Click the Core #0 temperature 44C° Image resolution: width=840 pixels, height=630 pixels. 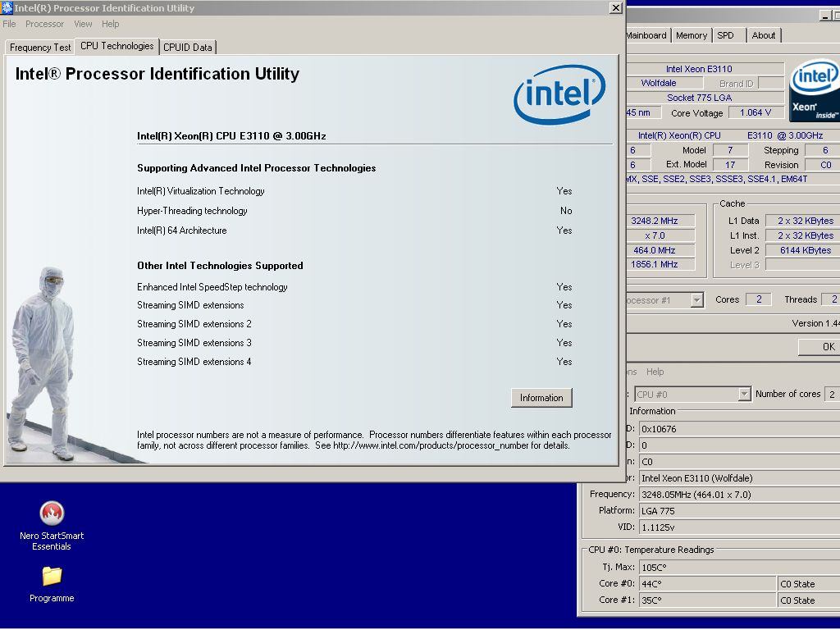pos(707,584)
